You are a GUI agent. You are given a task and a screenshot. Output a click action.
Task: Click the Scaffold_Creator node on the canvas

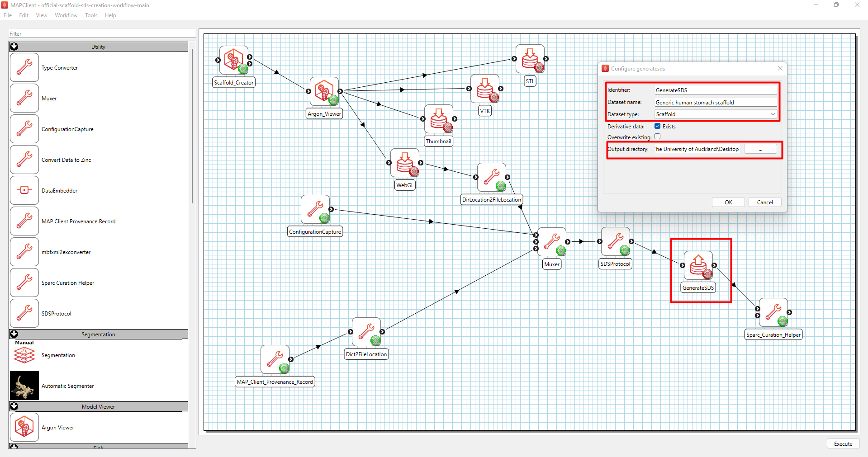click(234, 60)
